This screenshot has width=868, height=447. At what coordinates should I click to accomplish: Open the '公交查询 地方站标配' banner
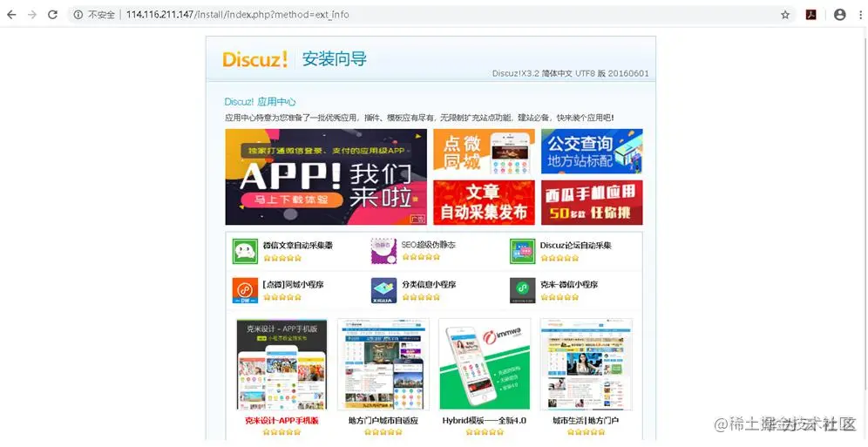coord(592,152)
